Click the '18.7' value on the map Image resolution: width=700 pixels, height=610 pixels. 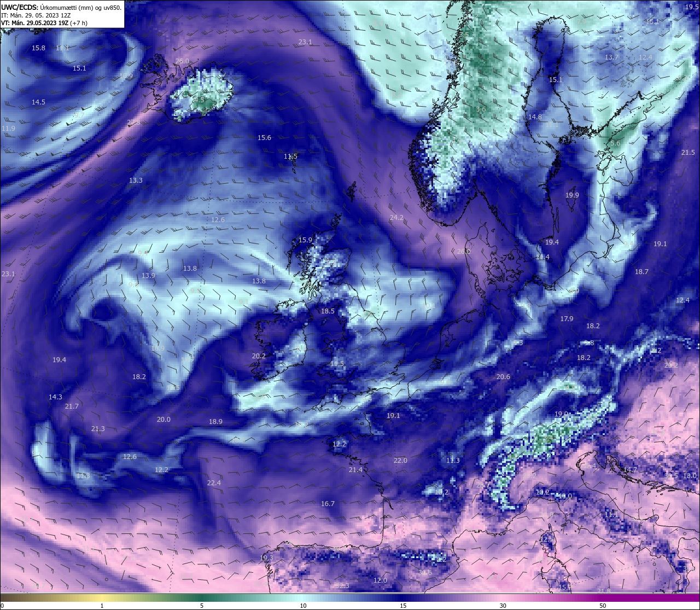tap(641, 272)
